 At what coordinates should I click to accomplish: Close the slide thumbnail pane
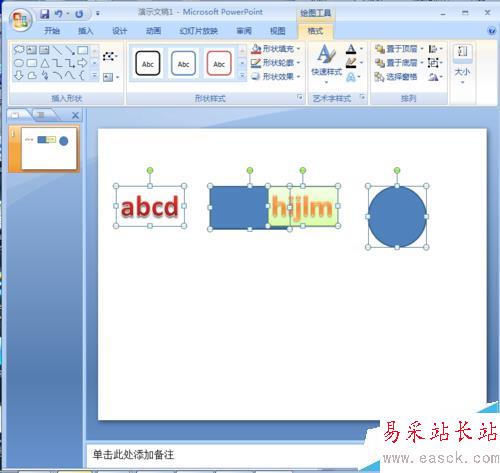pyautogui.click(x=75, y=115)
